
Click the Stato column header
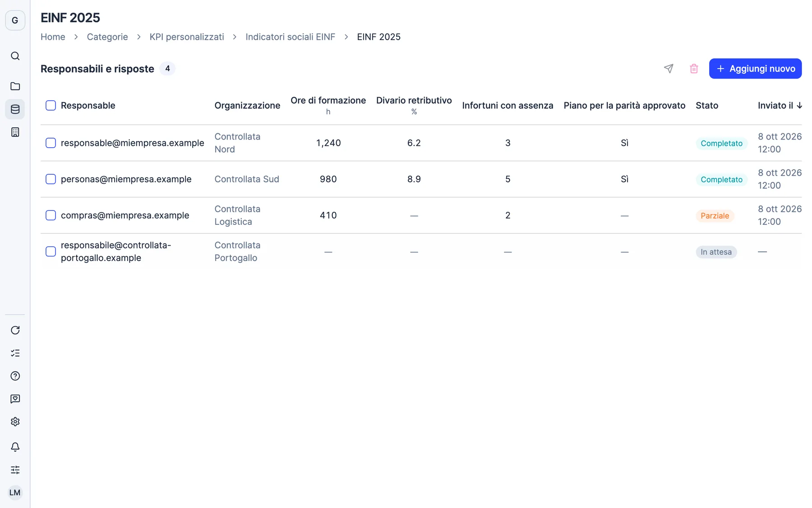pos(707,106)
